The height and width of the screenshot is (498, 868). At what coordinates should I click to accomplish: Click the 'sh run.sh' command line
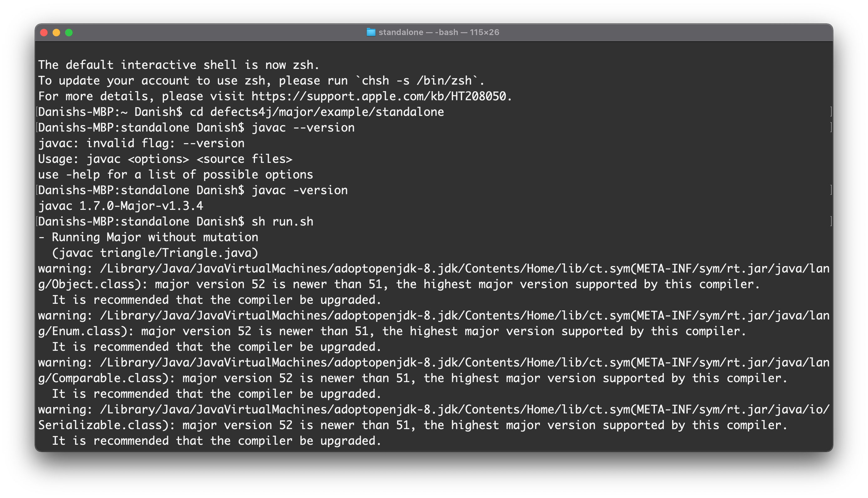click(x=175, y=222)
